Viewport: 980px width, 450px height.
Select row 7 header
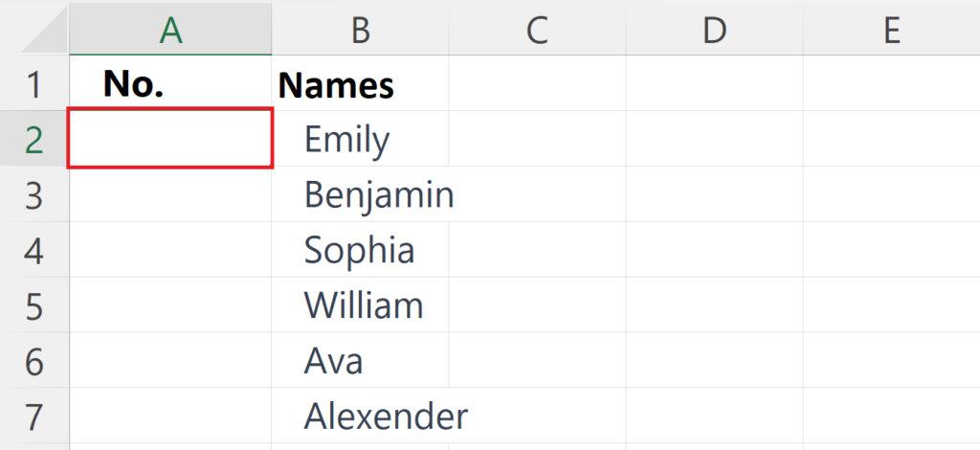[34, 416]
